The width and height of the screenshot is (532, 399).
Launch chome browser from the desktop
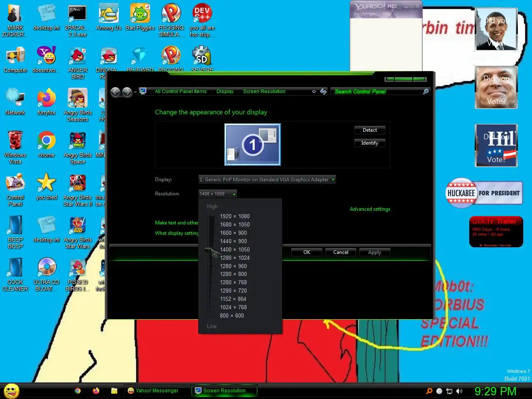[x=46, y=145]
